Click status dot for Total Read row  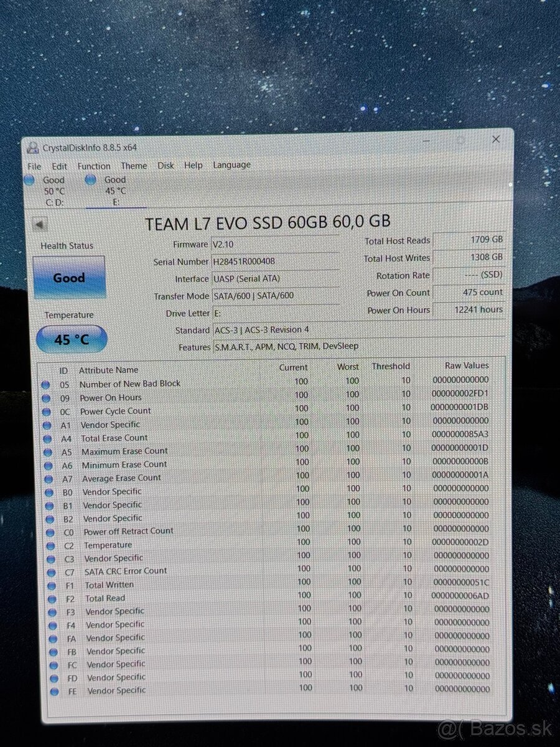[x=52, y=599]
